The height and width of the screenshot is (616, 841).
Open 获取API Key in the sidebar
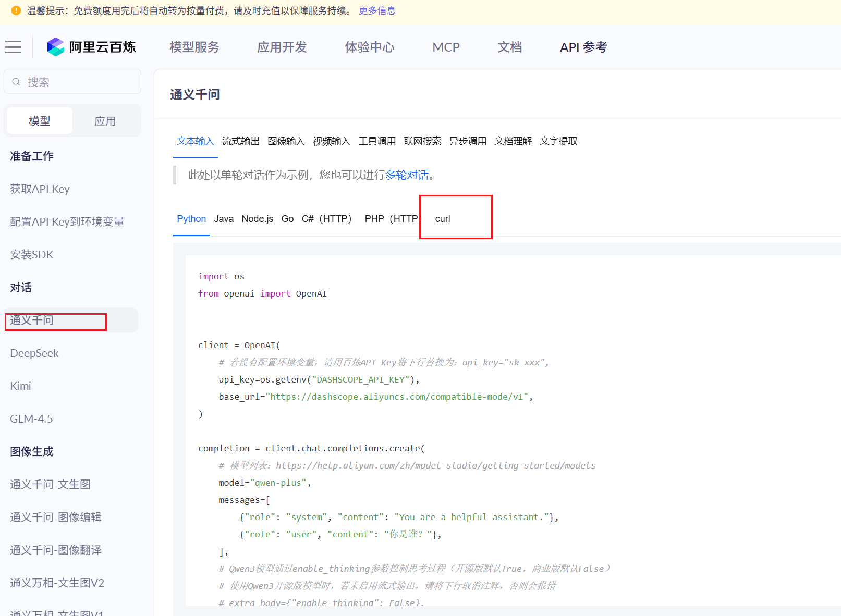(x=40, y=189)
